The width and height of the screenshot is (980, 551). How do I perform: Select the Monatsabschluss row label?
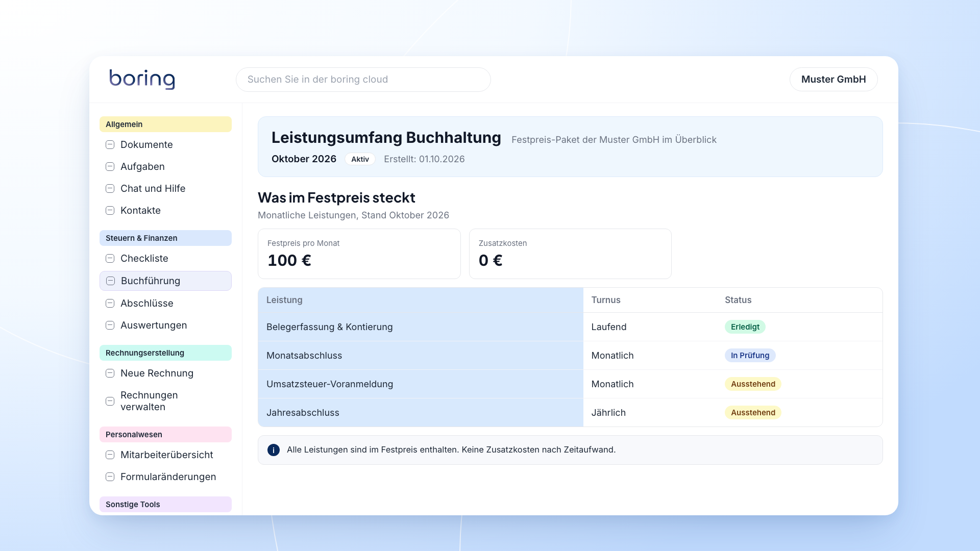coord(304,356)
